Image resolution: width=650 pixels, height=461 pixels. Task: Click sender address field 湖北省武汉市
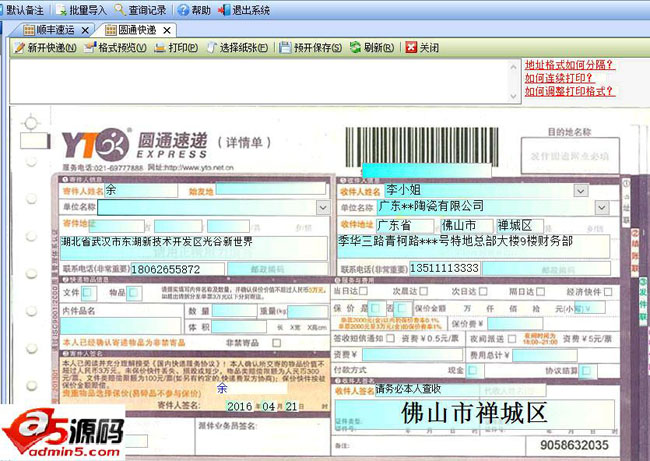[x=194, y=247]
